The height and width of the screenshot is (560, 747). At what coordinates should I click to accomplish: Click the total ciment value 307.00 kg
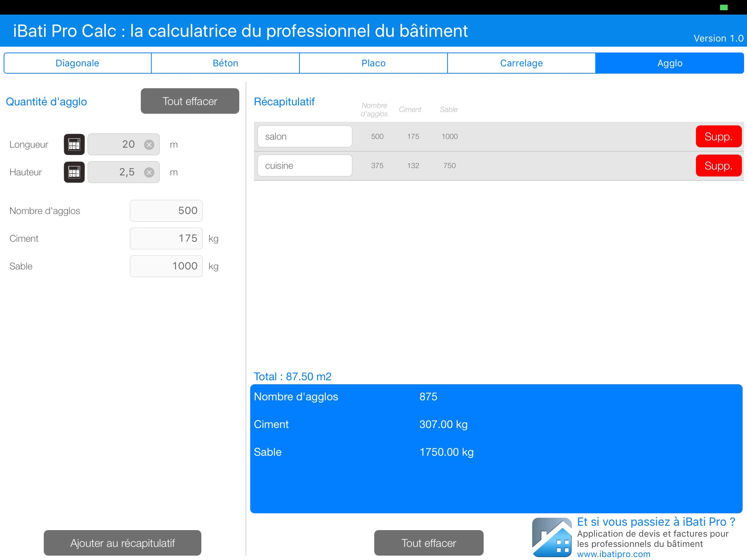point(444,424)
